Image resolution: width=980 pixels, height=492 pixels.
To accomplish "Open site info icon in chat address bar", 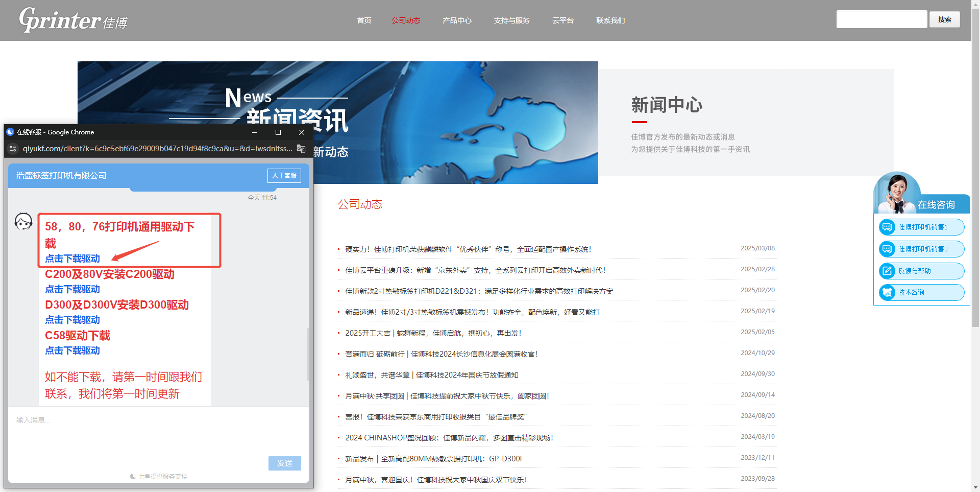I will (x=13, y=149).
